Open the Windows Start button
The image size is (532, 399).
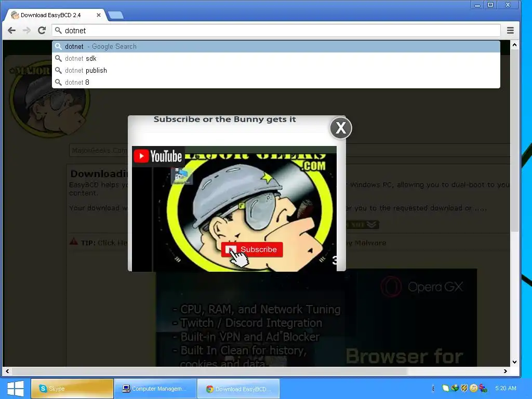tap(15, 389)
